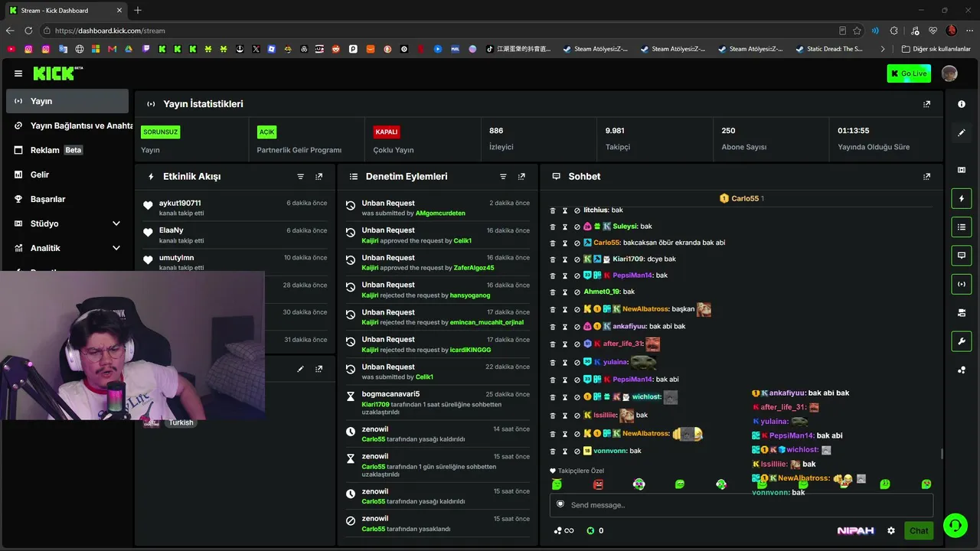Toggle the wrench panel button in right sidebar
The height and width of the screenshot is (551, 980).
(x=962, y=341)
